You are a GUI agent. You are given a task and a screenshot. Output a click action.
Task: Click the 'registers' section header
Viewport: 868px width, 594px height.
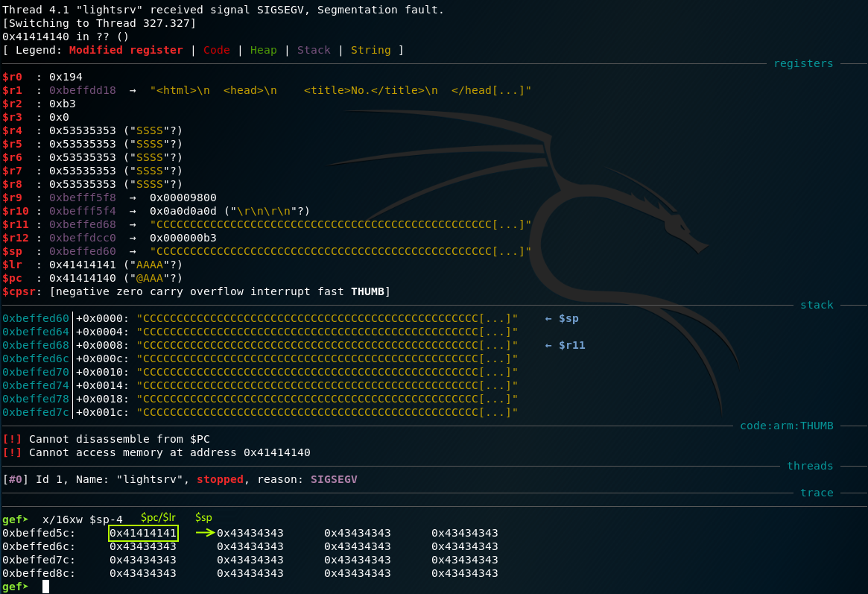point(803,63)
